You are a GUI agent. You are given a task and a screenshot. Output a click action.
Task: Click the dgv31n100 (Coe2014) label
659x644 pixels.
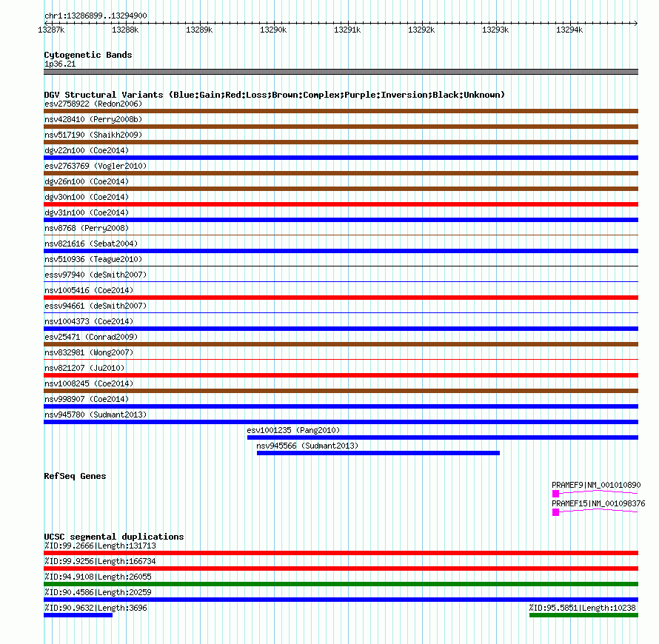(x=87, y=212)
